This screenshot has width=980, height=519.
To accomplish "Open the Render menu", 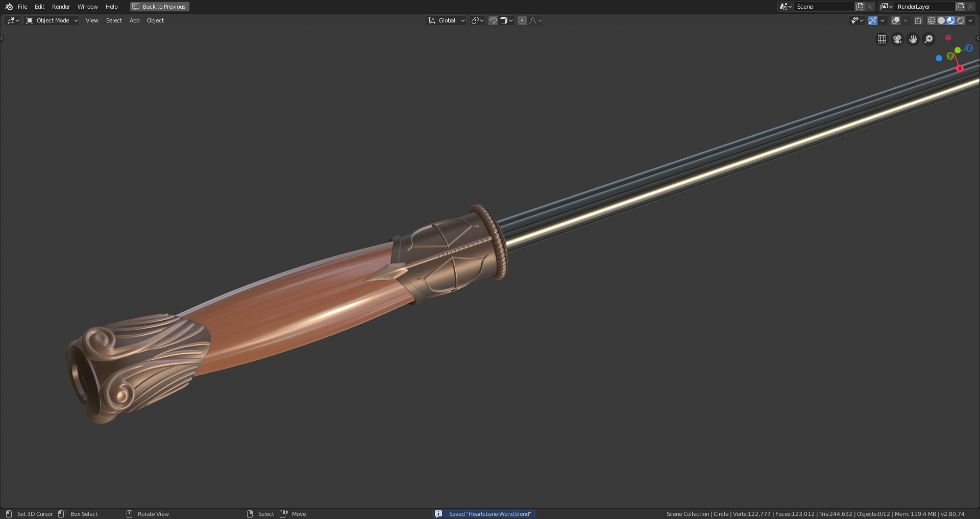I will (61, 7).
